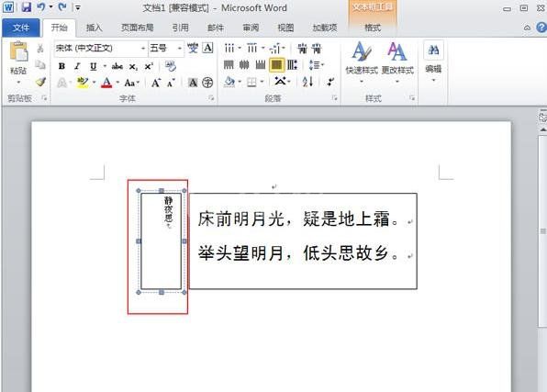Apply bulleted list formatting
The width and height of the screenshot is (547, 392).
point(229,48)
